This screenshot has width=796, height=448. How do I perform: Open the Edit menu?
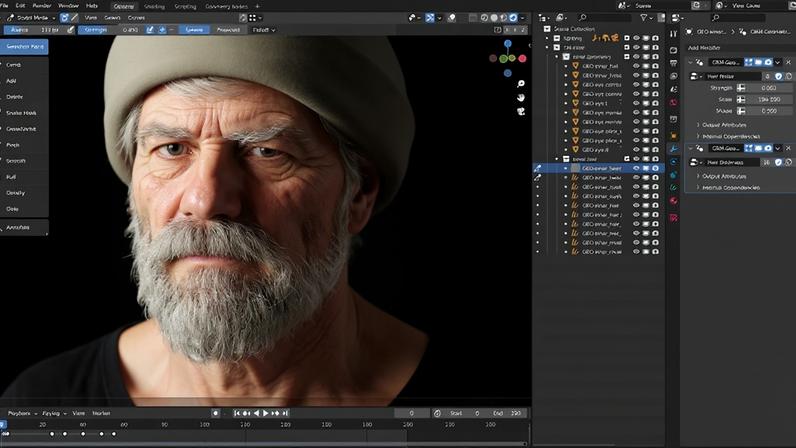(20, 6)
